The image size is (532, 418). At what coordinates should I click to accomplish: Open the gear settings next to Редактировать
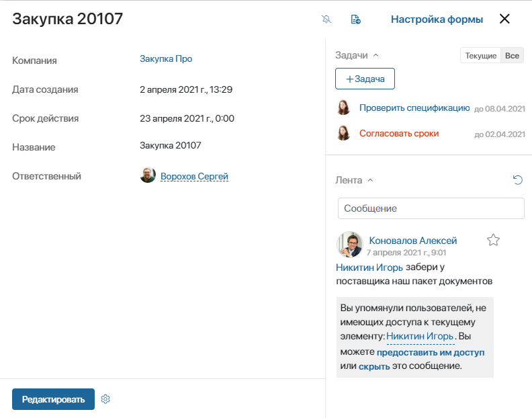[x=105, y=399]
